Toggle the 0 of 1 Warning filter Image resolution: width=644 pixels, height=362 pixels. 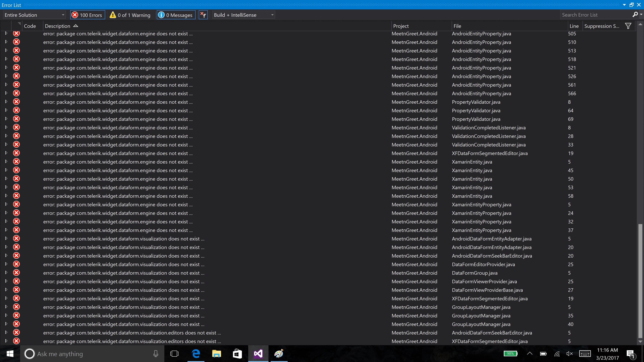click(x=130, y=15)
